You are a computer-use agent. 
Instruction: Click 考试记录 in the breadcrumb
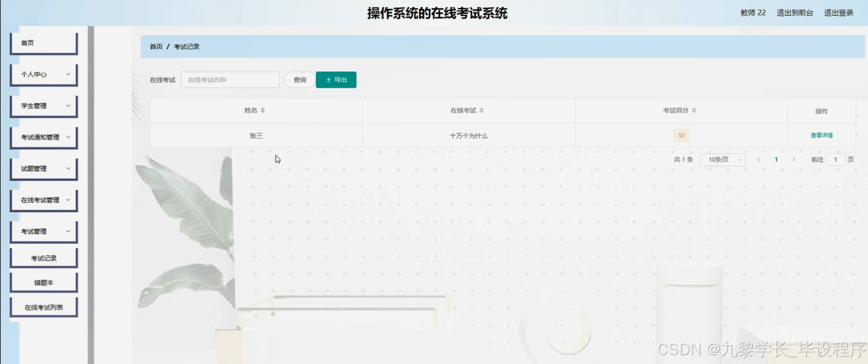tap(187, 47)
